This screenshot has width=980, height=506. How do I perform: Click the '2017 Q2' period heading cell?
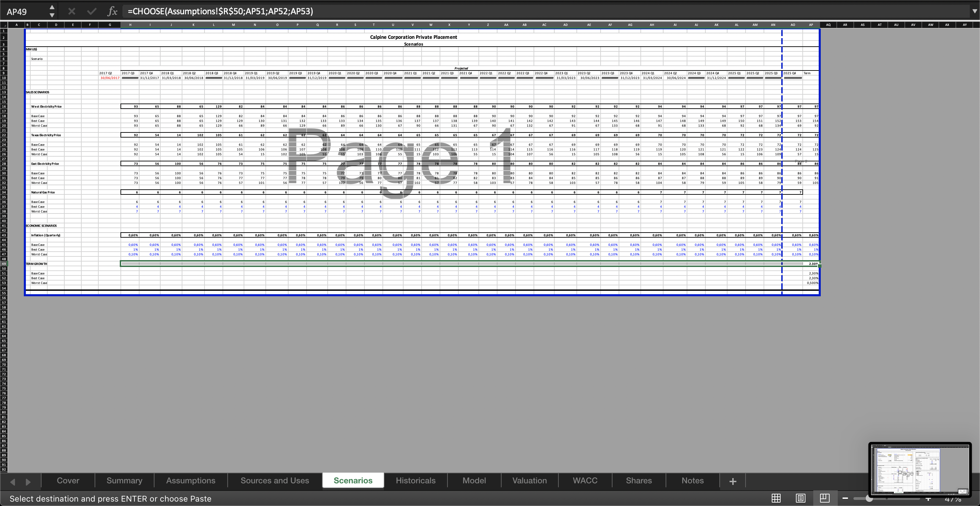[x=105, y=73]
